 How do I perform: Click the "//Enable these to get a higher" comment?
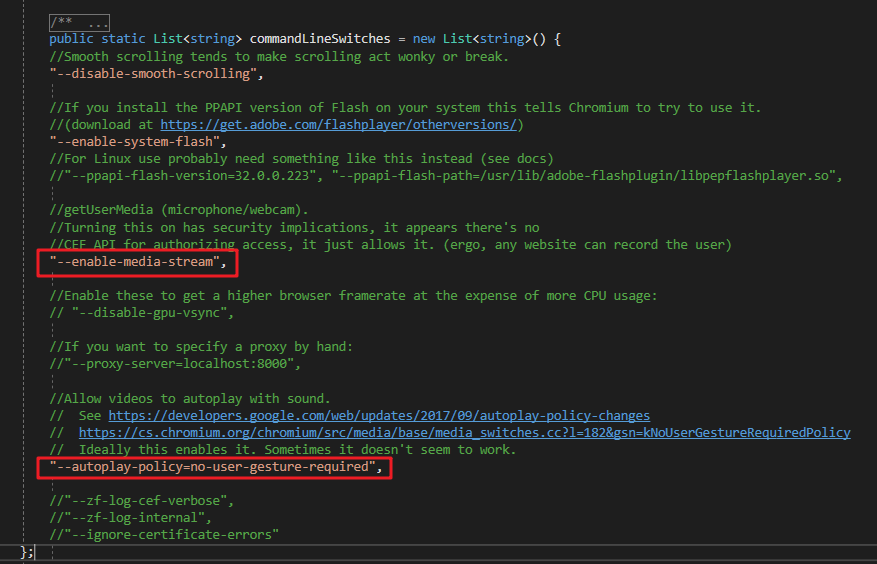[x=353, y=296]
